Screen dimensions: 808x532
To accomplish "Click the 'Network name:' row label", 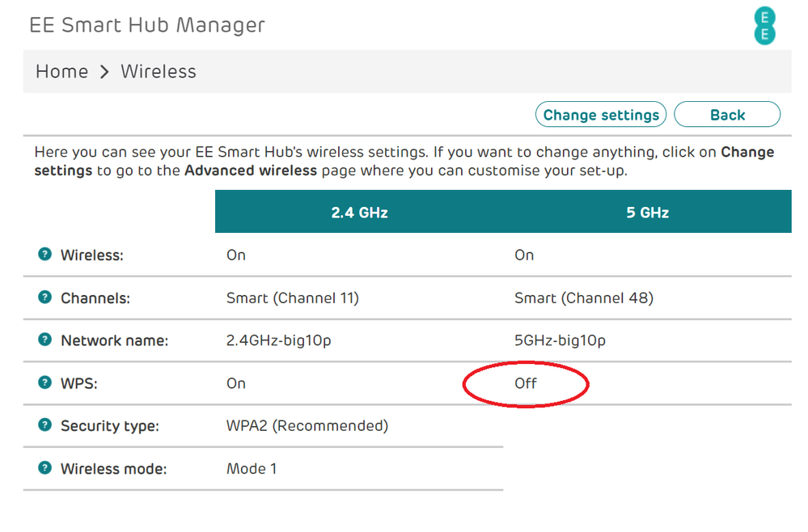I will [x=114, y=341].
